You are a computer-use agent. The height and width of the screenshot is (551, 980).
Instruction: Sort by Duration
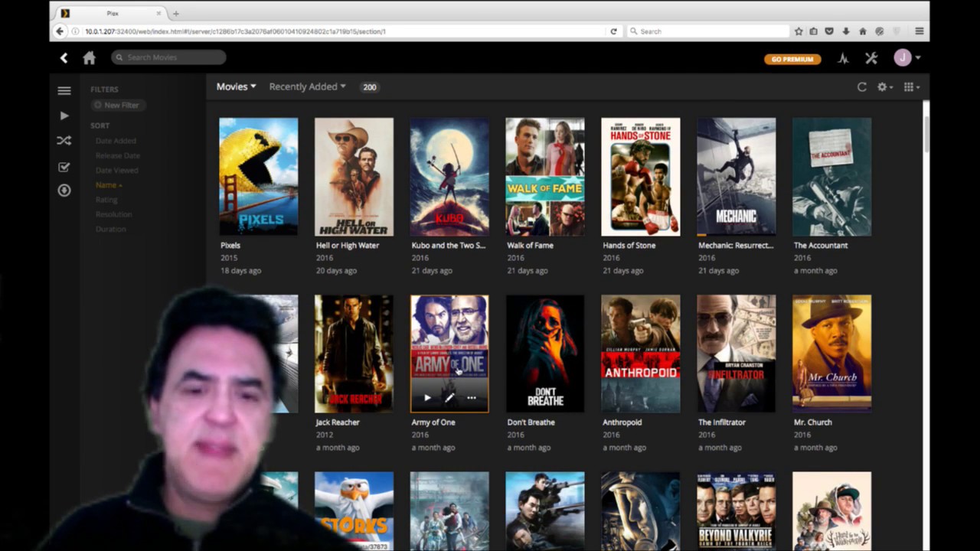pos(110,230)
